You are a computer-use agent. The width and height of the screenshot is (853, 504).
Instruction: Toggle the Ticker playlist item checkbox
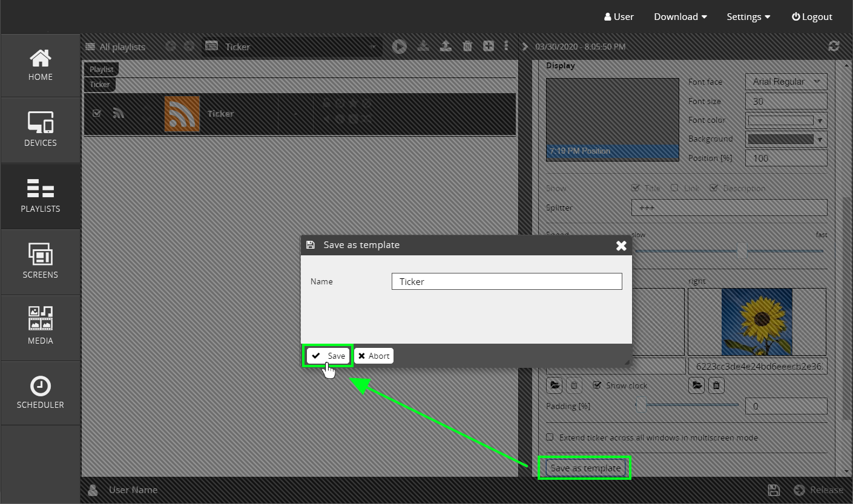[x=97, y=113]
